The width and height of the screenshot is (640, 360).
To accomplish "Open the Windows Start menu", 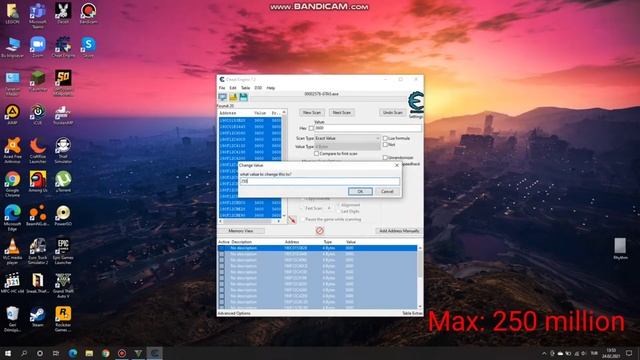I will tap(8, 353).
